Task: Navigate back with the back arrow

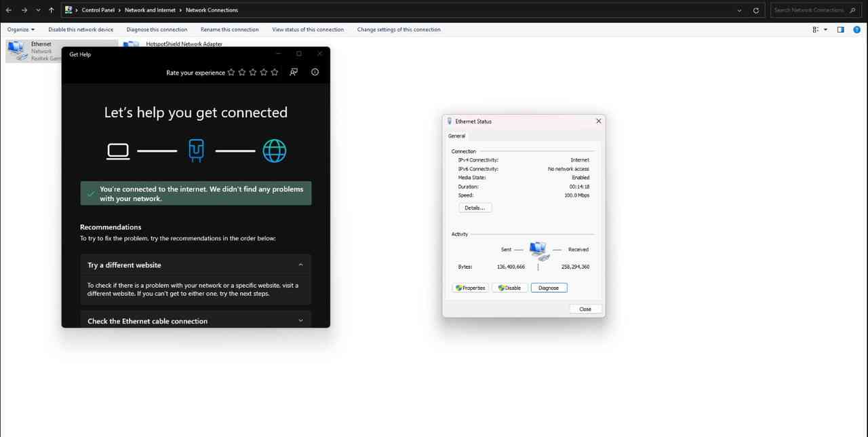Action: click(x=9, y=10)
